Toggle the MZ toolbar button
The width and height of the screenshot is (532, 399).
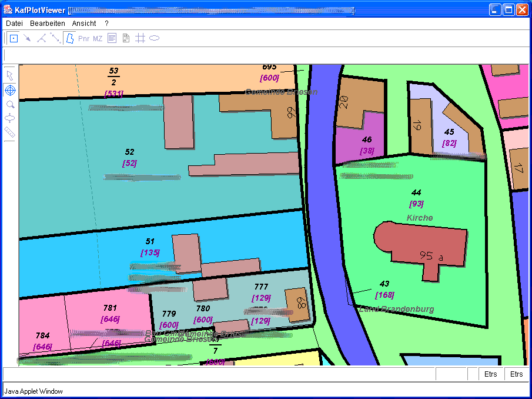click(98, 39)
